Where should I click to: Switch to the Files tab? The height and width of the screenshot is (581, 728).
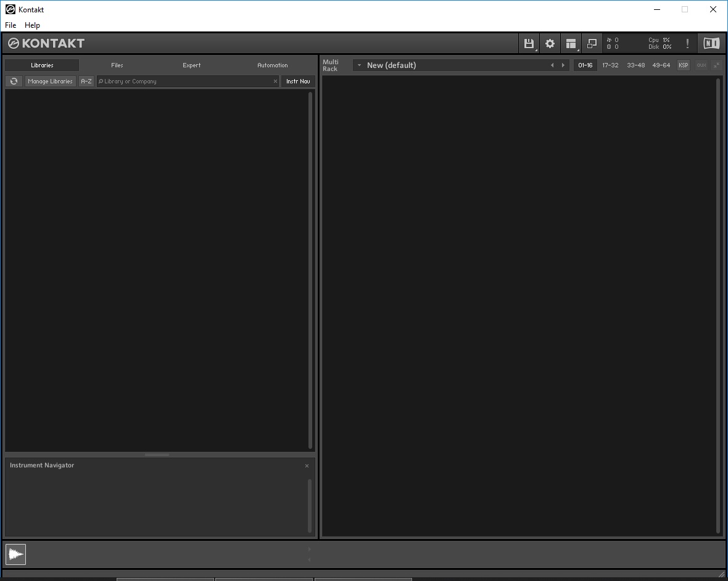(117, 65)
